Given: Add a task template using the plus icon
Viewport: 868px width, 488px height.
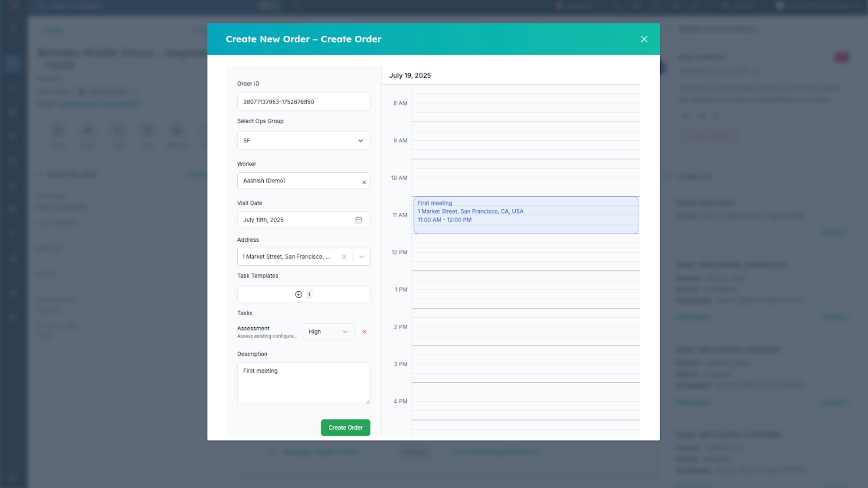Looking at the screenshot, I should pos(299,294).
